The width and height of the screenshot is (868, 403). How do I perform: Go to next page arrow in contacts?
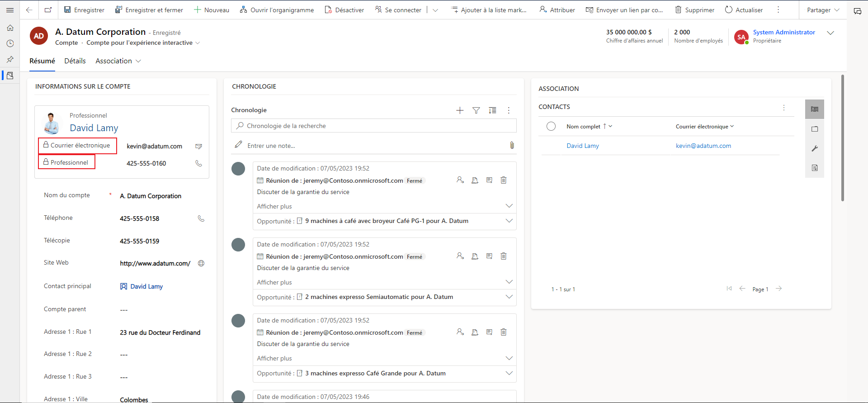coord(779,289)
